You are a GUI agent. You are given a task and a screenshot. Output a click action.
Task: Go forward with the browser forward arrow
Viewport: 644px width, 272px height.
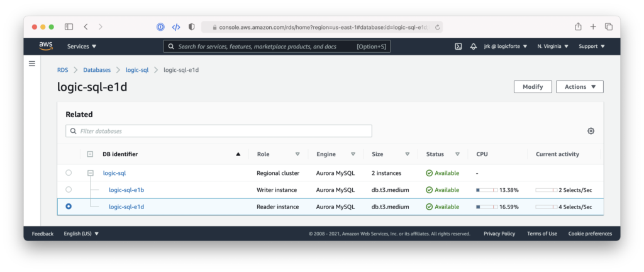pos(101,26)
